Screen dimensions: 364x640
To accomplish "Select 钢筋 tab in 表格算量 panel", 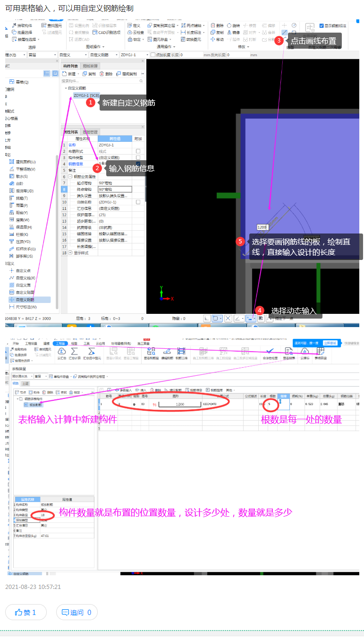I will point(16,383).
